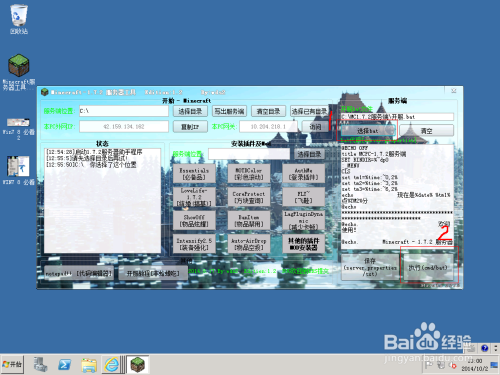Image resolution: width=500 pixels, height=375 pixels.
Task: Open the Recycle Bin desktop icon
Action: click(19, 19)
